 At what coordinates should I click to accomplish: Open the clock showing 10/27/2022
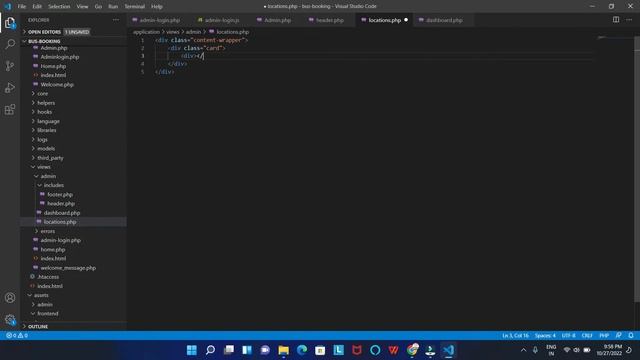(609, 350)
